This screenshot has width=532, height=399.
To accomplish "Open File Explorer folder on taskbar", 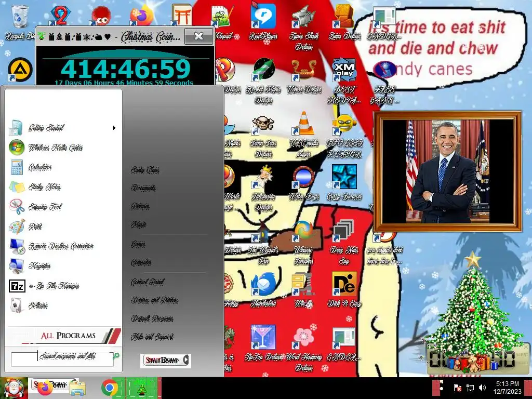I will [x=77, y=389].
